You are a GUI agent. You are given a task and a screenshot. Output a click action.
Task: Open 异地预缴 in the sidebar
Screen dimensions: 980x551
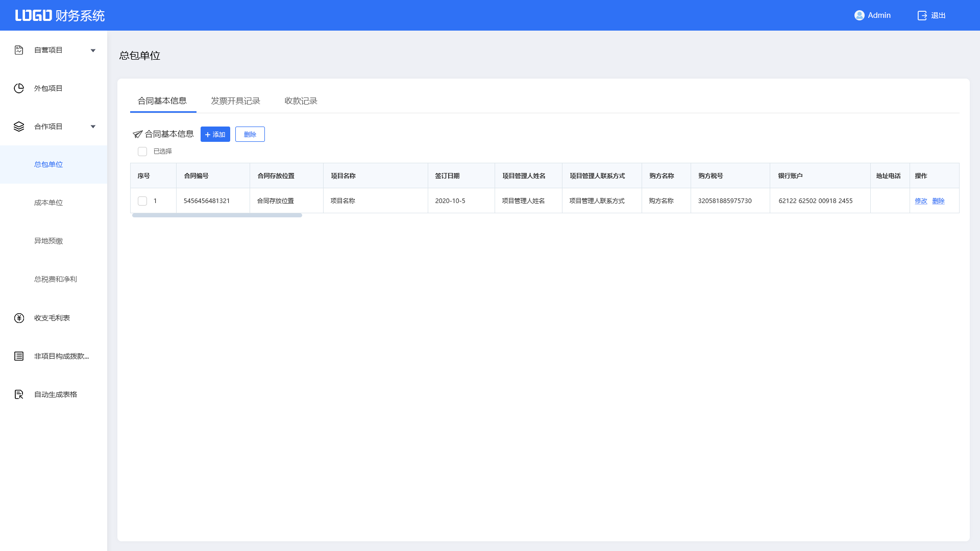click(48, 241)
